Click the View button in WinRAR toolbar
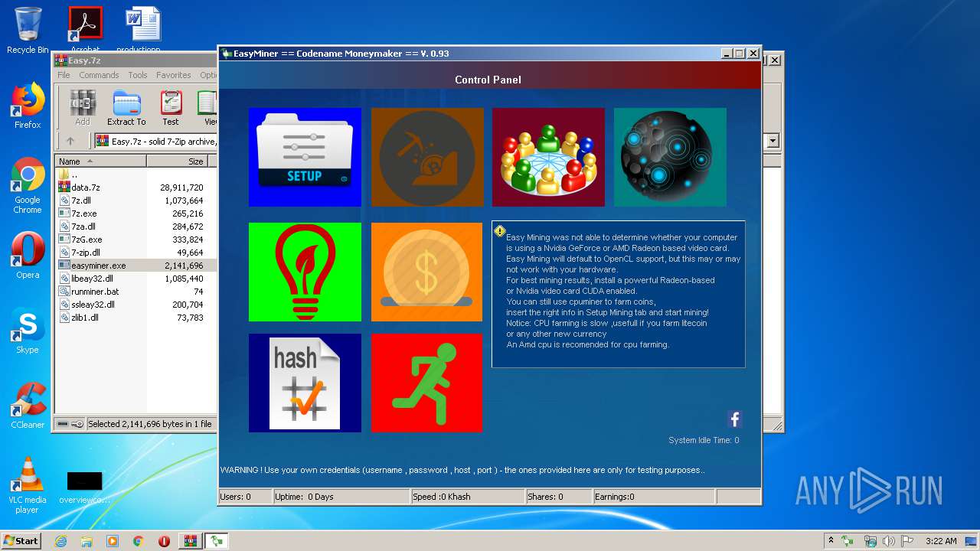Viewport: 980px width, 551px height. (x=207, y=108)
